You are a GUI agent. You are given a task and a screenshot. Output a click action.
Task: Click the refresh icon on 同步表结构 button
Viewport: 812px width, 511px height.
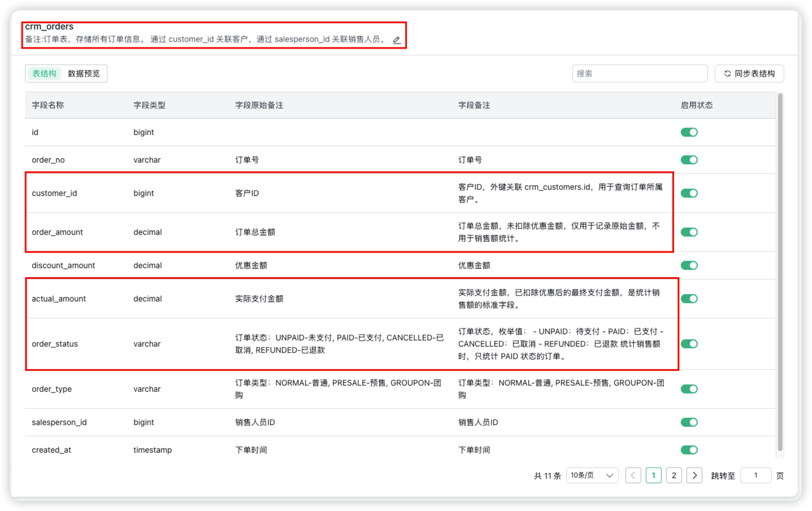(x=728, y=73)
